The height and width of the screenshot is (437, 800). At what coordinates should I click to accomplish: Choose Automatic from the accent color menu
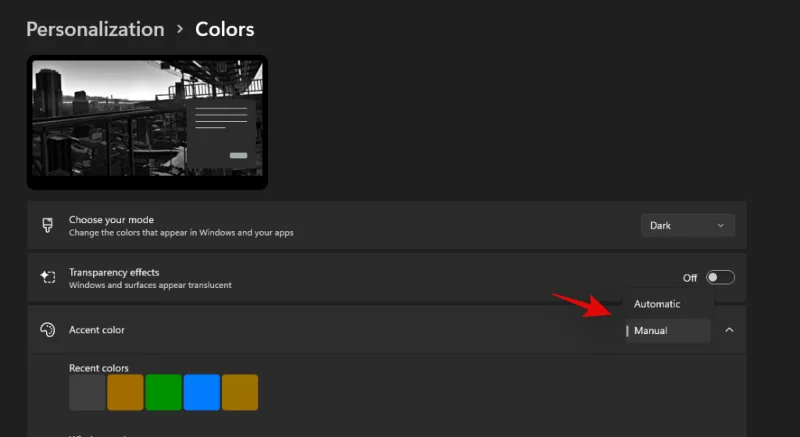667,304
